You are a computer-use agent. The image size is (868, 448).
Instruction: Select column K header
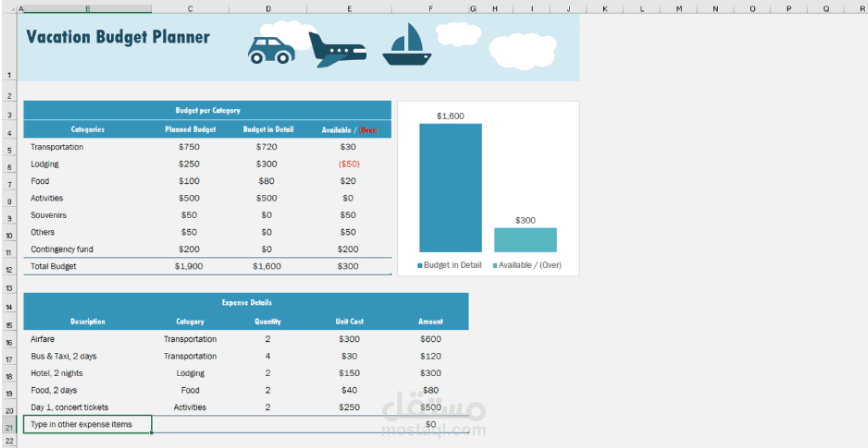(604, 9)
